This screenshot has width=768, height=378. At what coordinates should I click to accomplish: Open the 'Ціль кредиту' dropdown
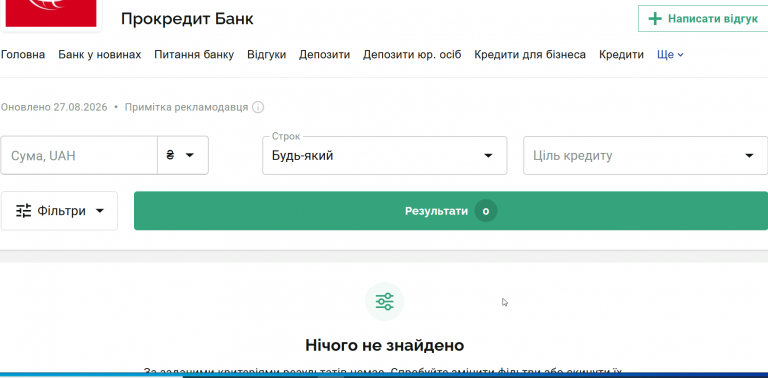[645, 155]
